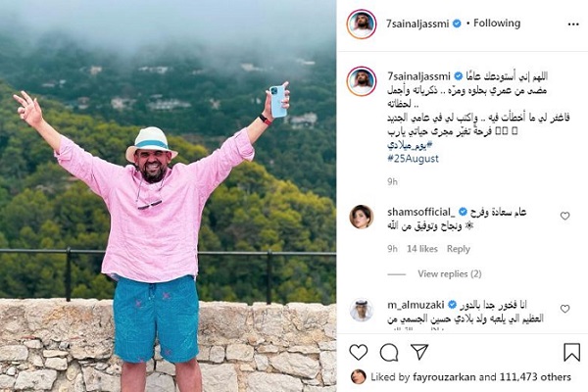Open the comment speech bubble icon
The width and height of the screenshot is (588, 392).
coord(389,352)
